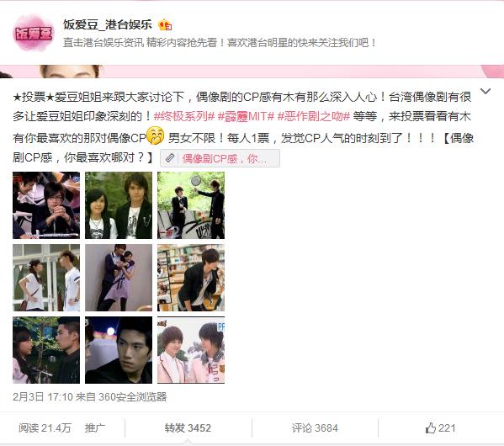
Task: Open the 评论 3684 comments tab
Action: pyautogui.click(x=315, y=428)
